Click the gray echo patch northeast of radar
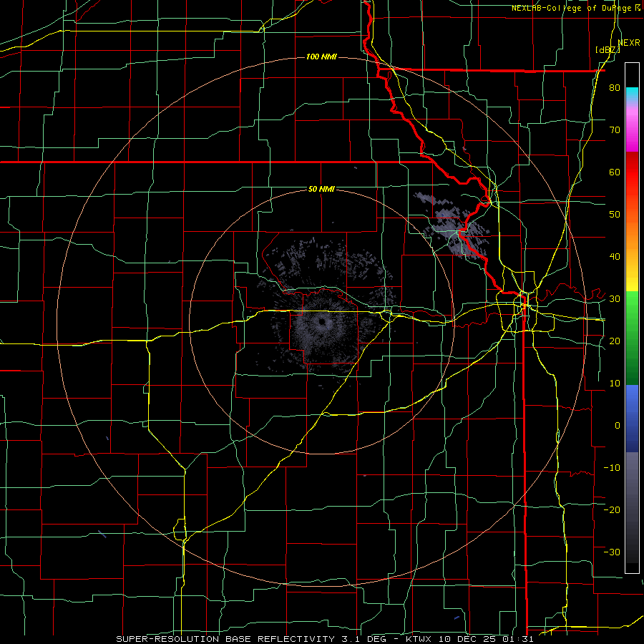Viewport: 644px width, 644px height. pos(454,225)
